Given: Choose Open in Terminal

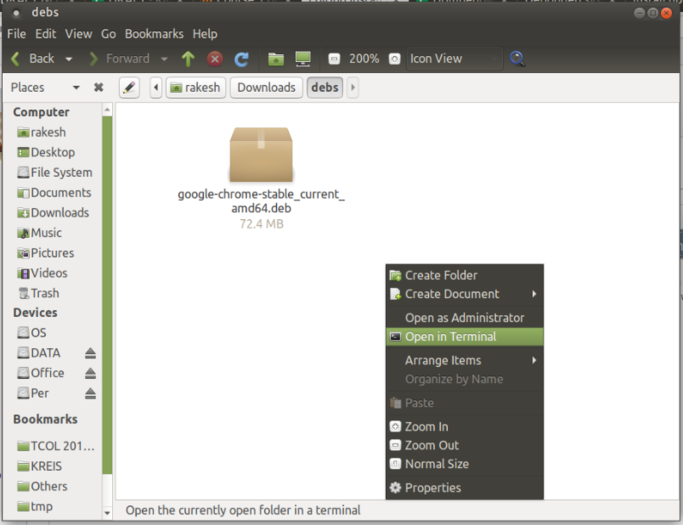Looking at the screenshot, I should (465, 337).
